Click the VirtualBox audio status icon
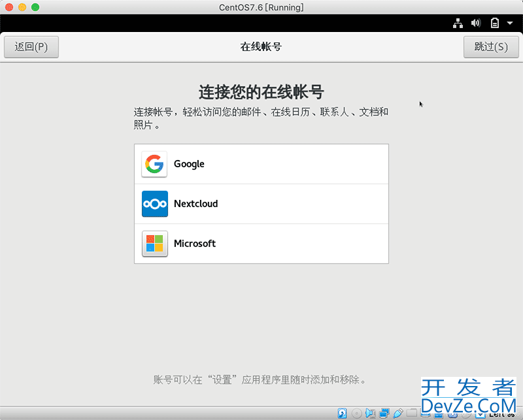This screenshot has width=523, height=420. point(370,413)
